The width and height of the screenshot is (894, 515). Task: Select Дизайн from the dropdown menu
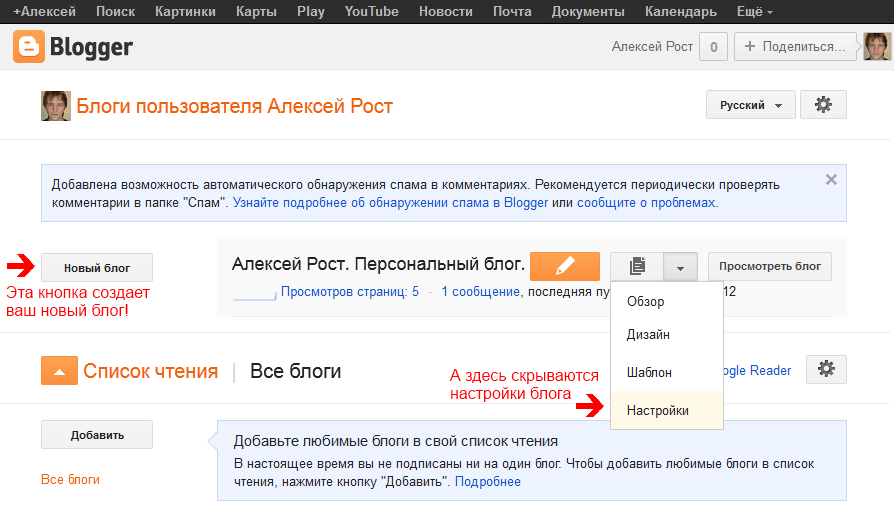pos(667,335)
